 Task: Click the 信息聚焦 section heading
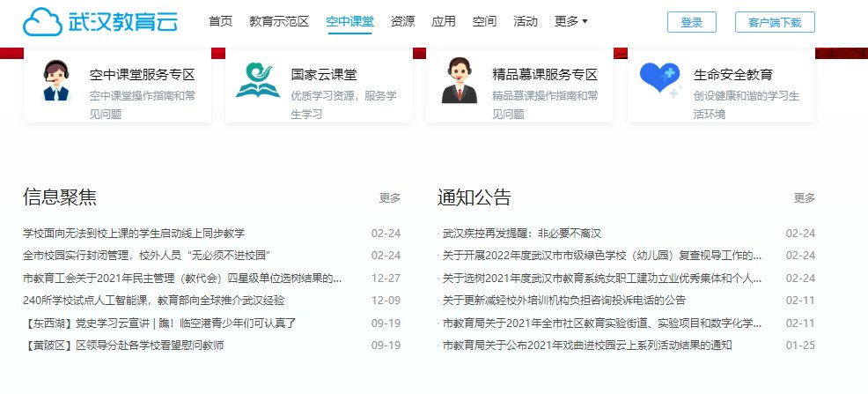point(60,197)
